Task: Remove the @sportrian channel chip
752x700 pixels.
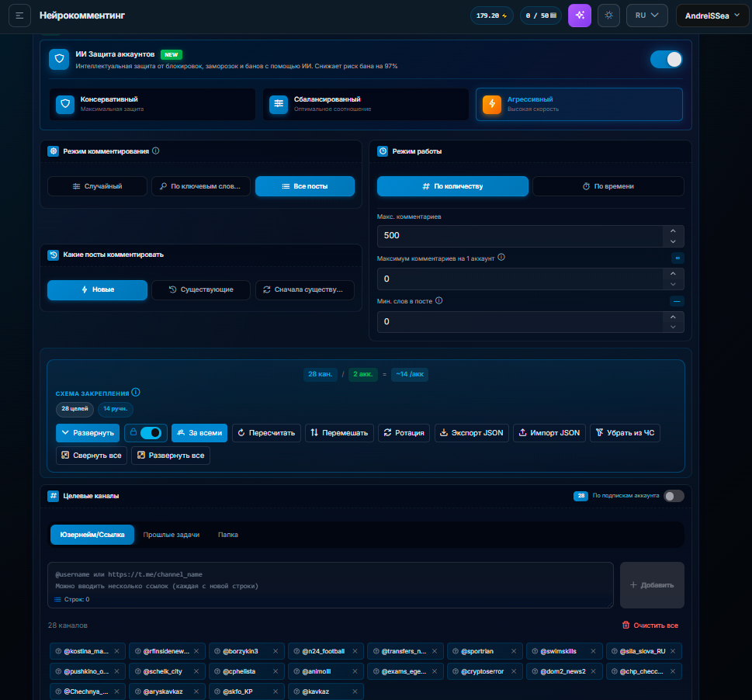Action: click(514, 651)
